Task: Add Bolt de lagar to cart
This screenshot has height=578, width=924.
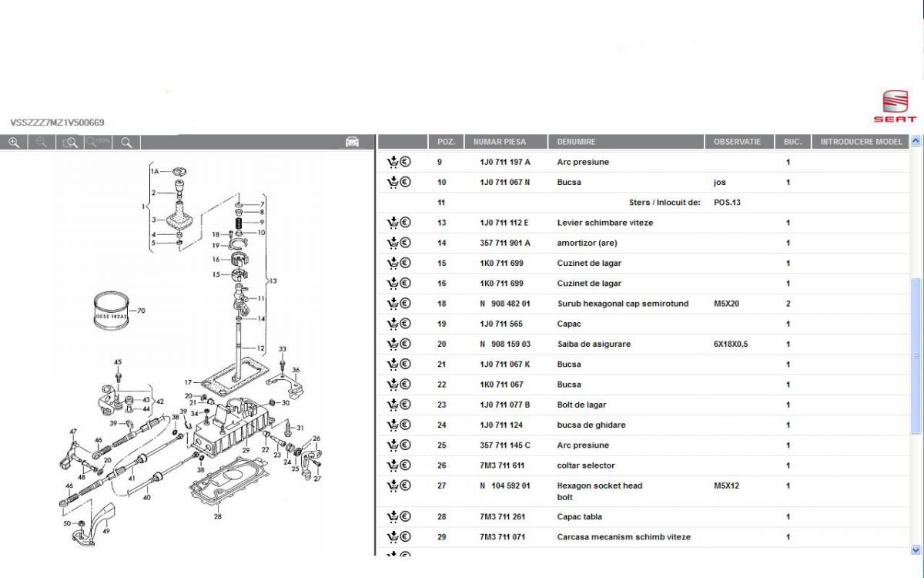Action: coord(392,405)
